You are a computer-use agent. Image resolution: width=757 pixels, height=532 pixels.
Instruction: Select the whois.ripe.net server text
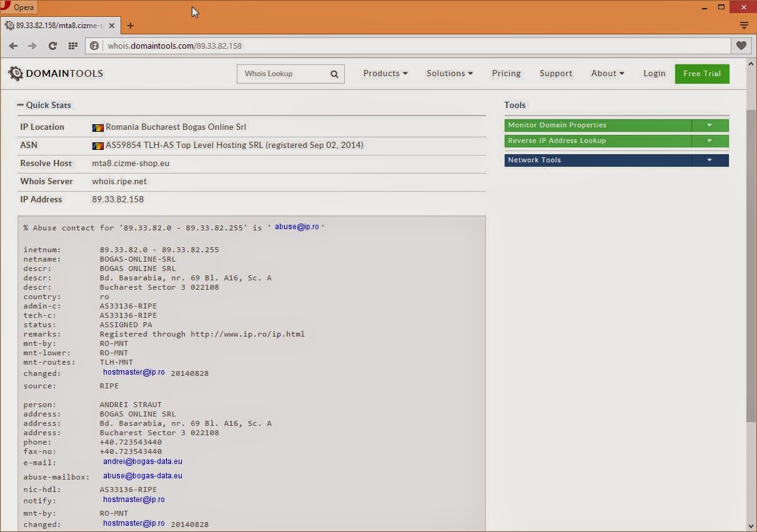119,181
